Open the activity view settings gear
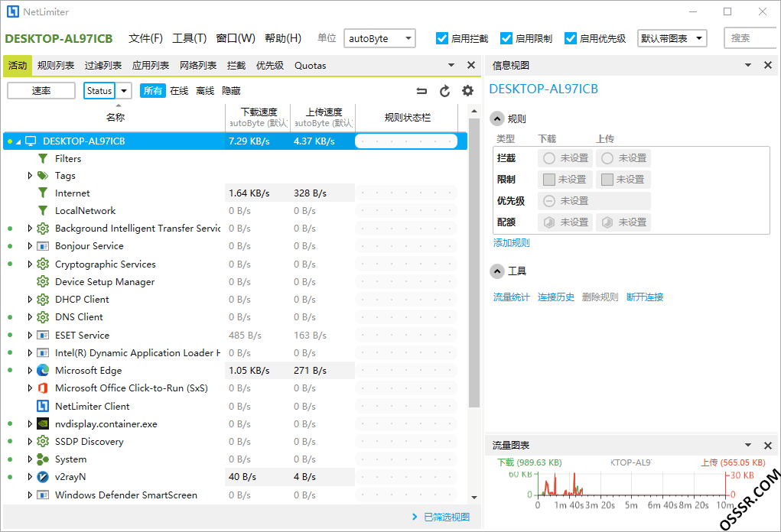The image size is (781, 532). click(467, 90)
